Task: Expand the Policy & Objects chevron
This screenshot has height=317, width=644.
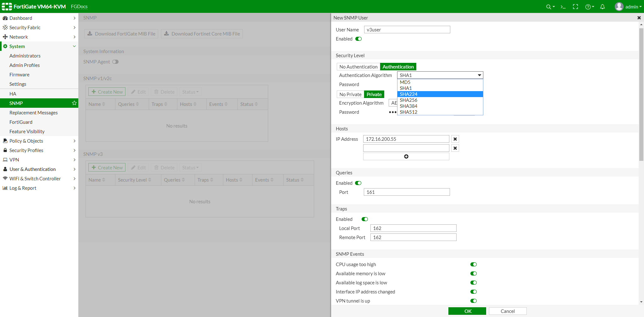Action: (x=75, y=141)
